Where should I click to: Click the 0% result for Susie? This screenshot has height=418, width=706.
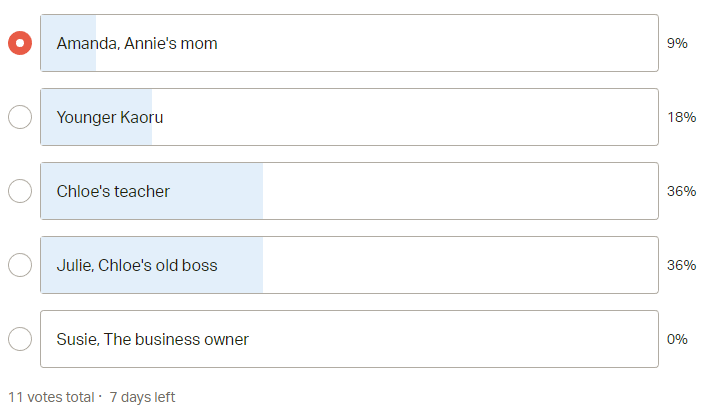coord(677,339)
